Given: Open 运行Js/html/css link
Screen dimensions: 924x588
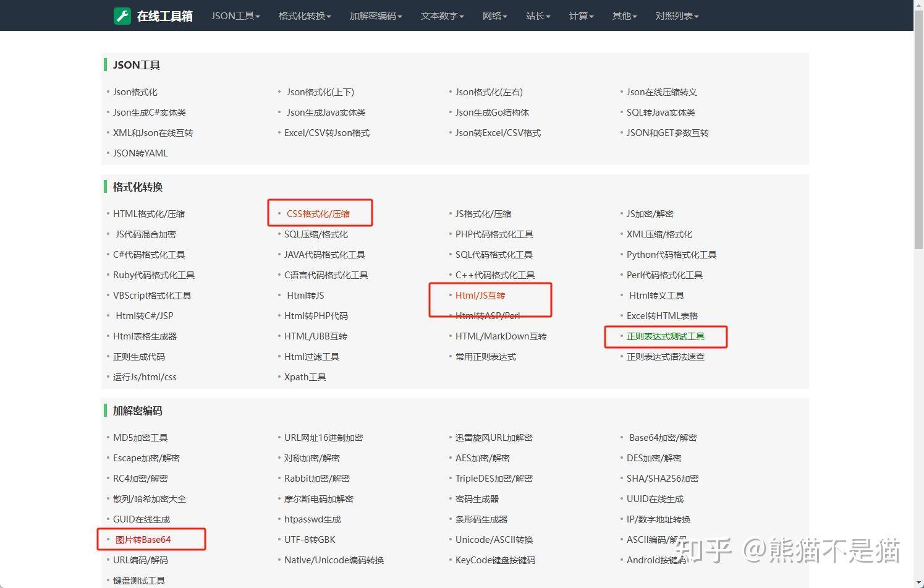Looking at the screenshot, I should pos(145,377).
